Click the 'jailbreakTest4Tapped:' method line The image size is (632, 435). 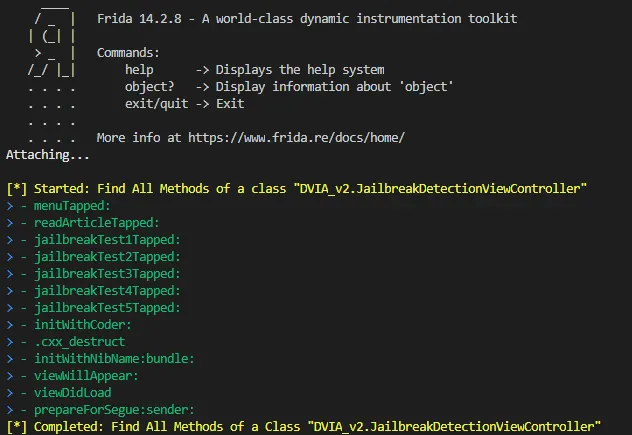94,291
